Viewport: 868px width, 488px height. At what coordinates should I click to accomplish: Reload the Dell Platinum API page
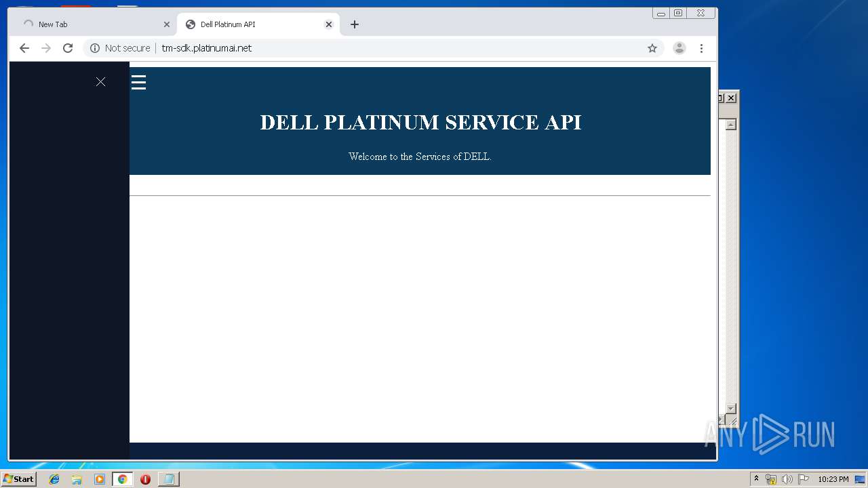[68, 48]
